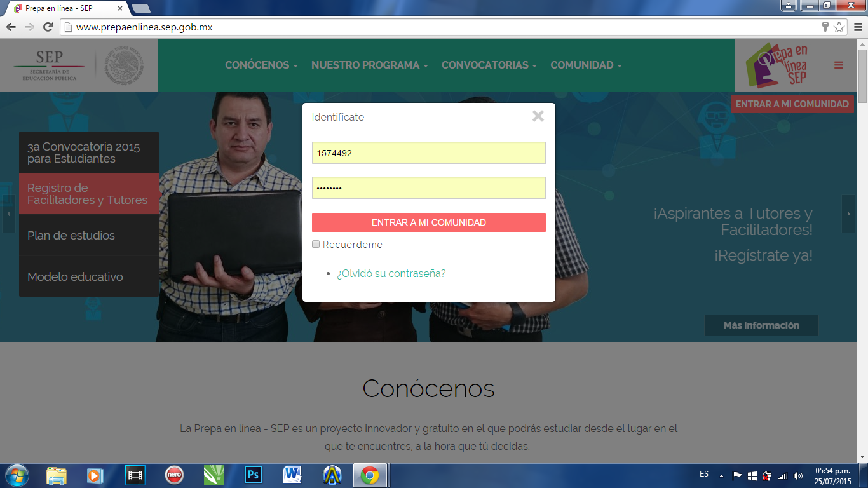Launch Photoshop from the taskbar
Image resolution: width=868 pixels, height=488 pixels.
(254, 475)
